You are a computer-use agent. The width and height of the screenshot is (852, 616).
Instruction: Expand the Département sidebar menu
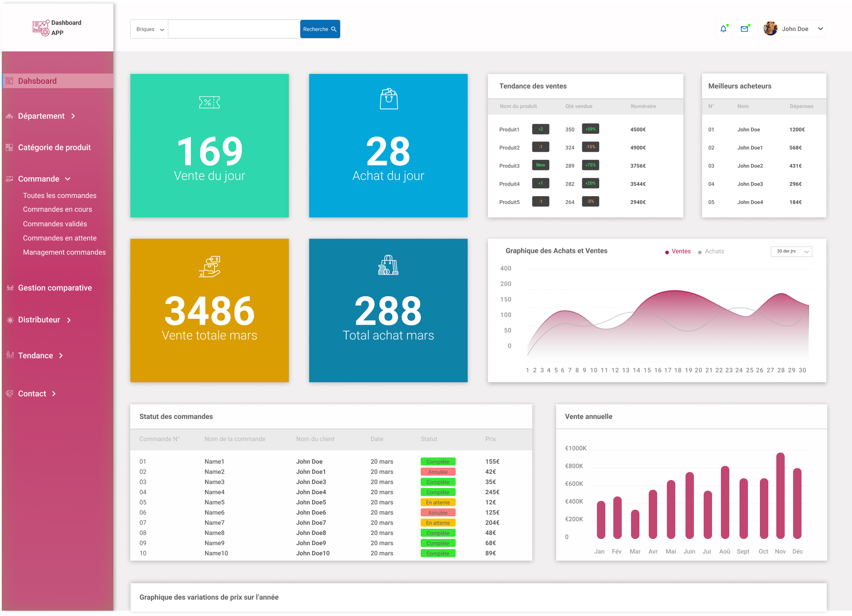pos(42,116)
